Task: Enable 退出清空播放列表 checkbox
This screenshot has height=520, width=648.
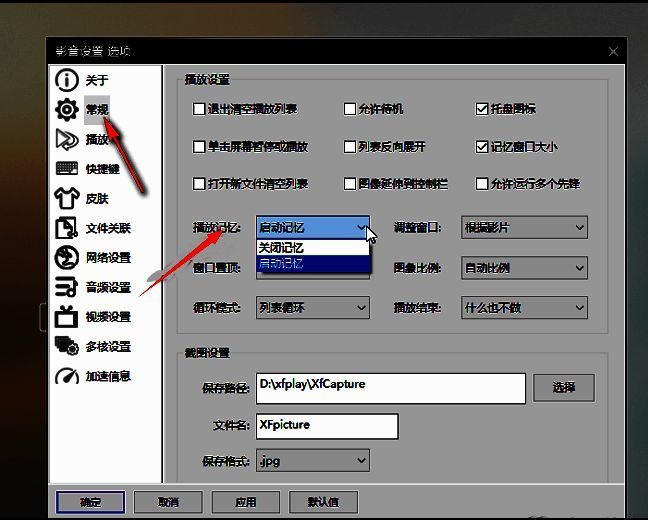Action: [x=199, y=109]
